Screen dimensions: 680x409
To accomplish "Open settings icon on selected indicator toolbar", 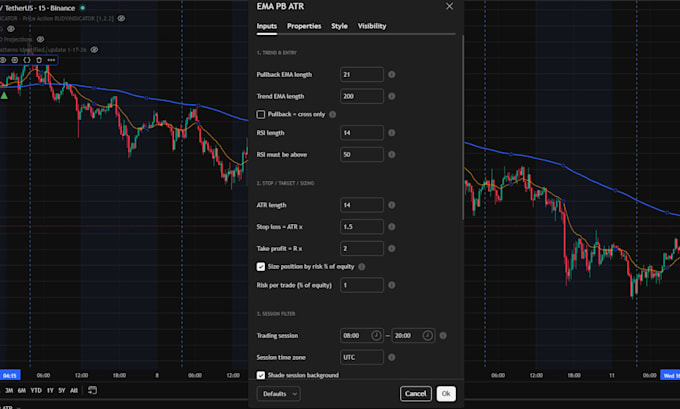I will (x=15, y=60).
